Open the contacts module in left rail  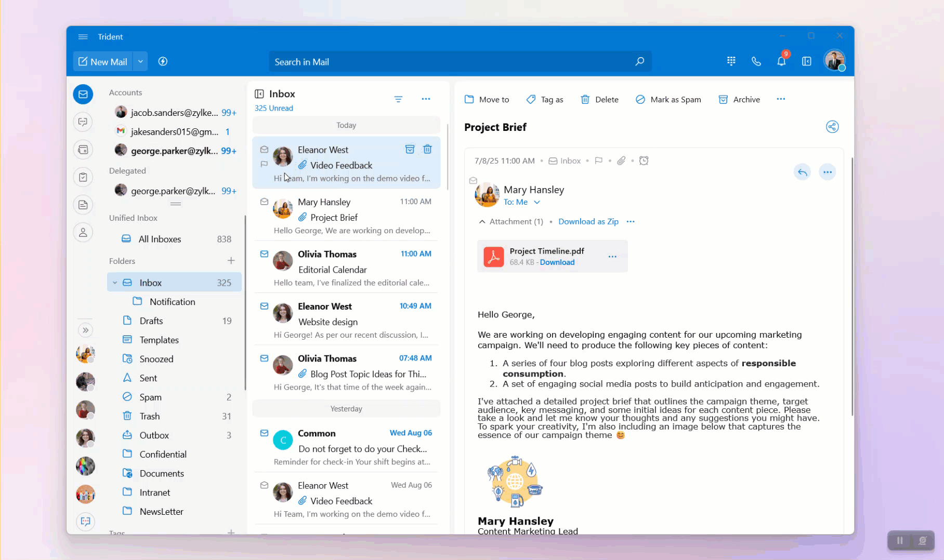83,232
